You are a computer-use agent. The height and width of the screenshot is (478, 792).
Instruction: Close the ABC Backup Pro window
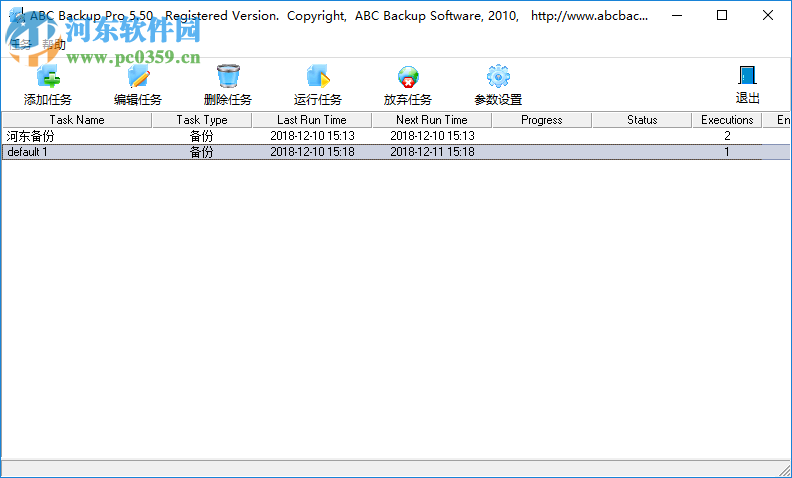768,16
